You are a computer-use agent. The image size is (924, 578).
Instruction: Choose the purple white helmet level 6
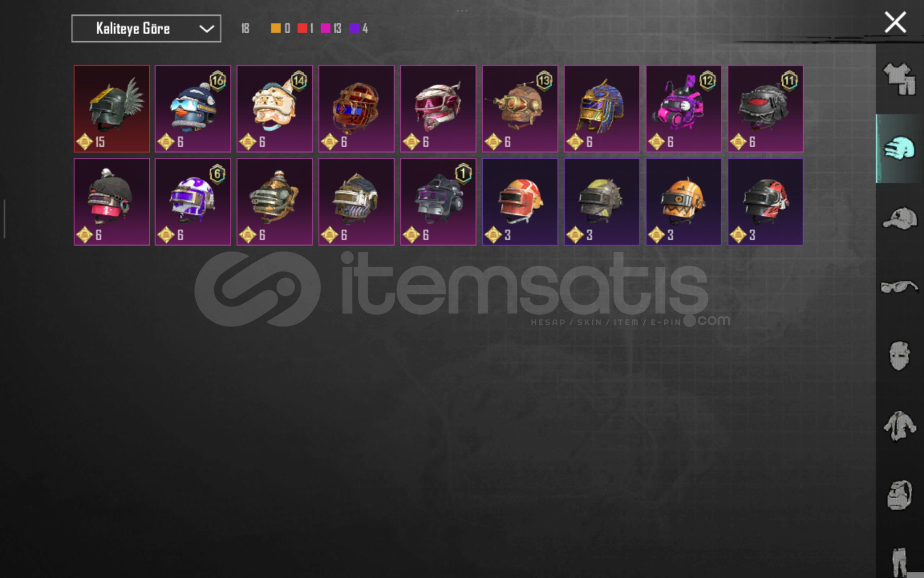click(x=193, y=202)
